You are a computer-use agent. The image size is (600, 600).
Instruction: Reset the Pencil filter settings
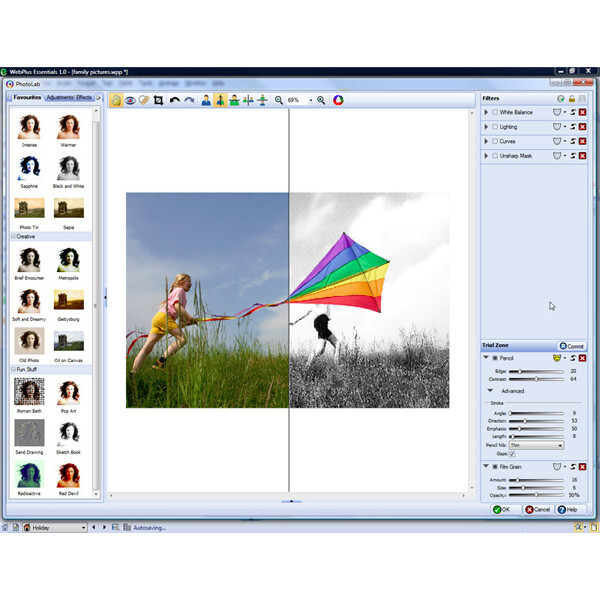(x=573, y=358)
